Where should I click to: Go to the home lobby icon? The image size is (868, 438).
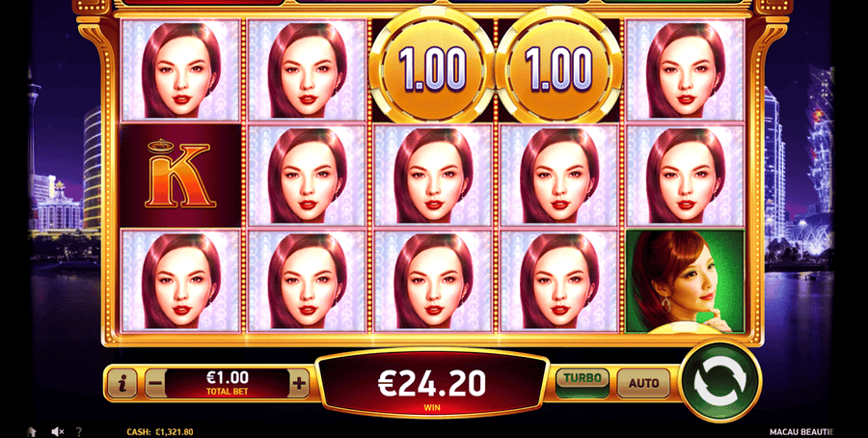(x=32, y=431)
